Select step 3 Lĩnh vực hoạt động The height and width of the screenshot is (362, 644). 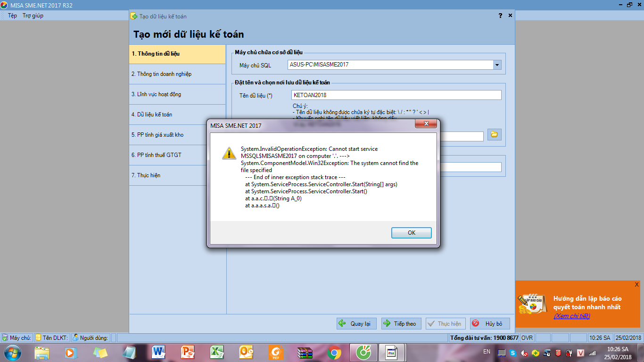(177, 94)
